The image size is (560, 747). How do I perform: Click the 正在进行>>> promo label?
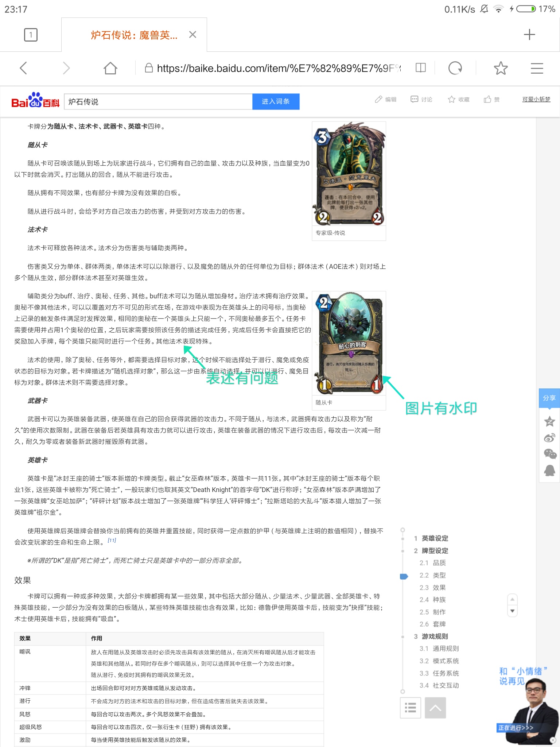(x=516, y=728)
